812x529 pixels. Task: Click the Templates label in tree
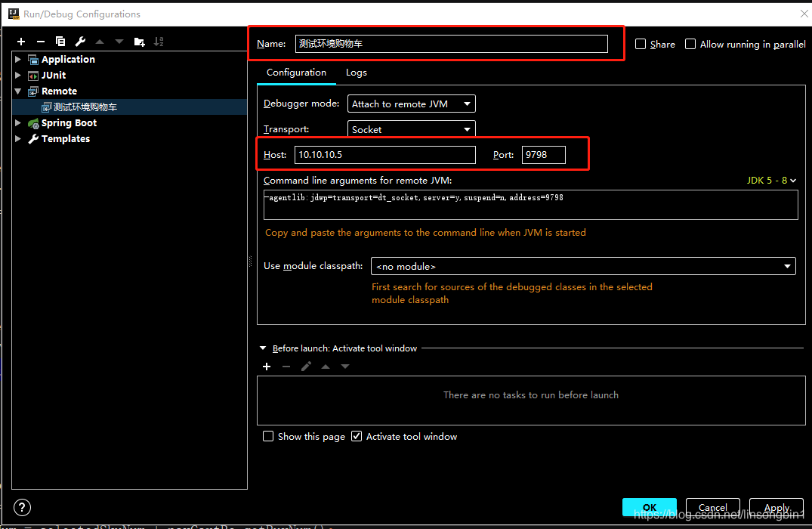(65, 139)
